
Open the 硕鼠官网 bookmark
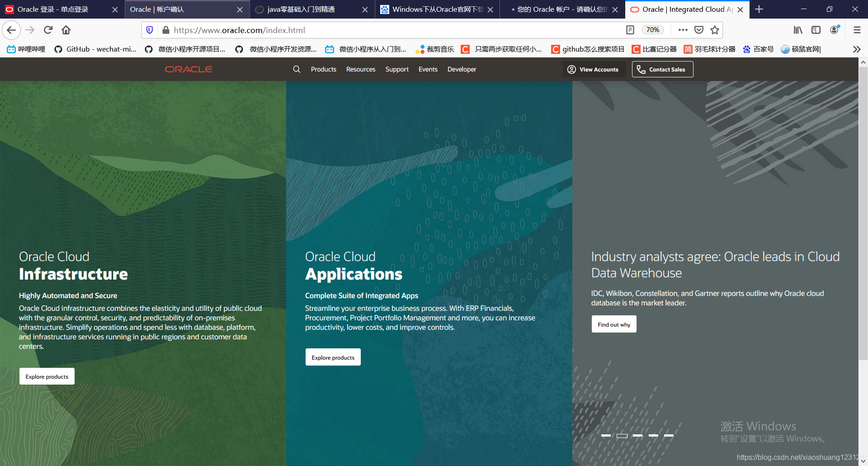(x=801, y=49)
